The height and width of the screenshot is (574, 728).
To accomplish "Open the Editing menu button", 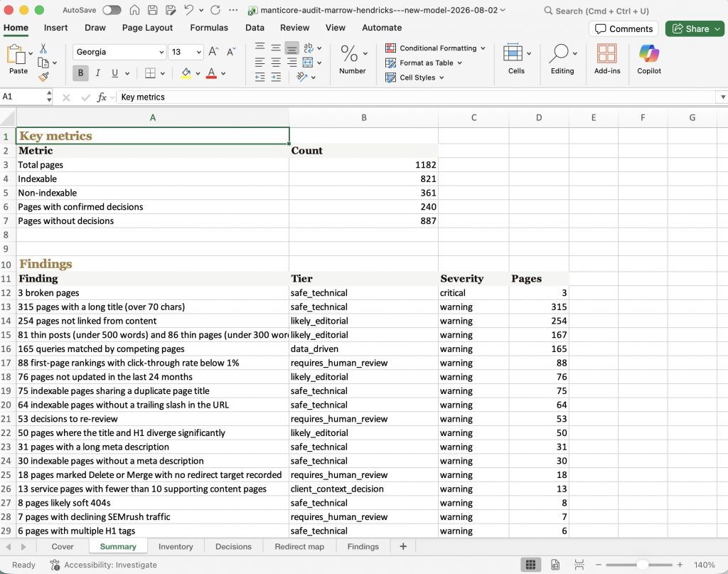I will [x=562, y=59].
